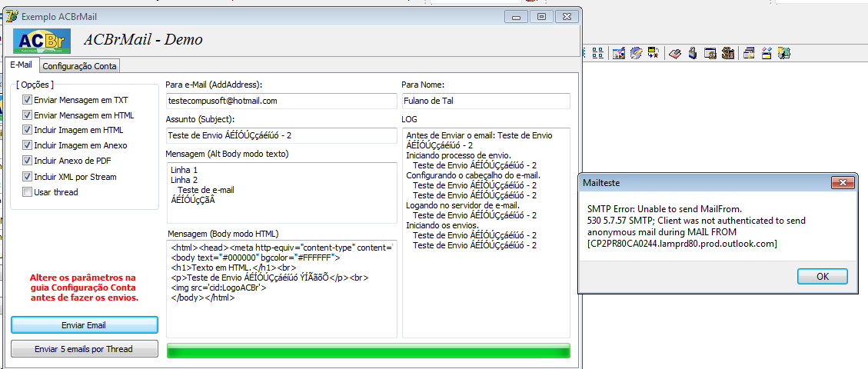Click the green send progress bar
Screen dimensions: 868x369
368,351
